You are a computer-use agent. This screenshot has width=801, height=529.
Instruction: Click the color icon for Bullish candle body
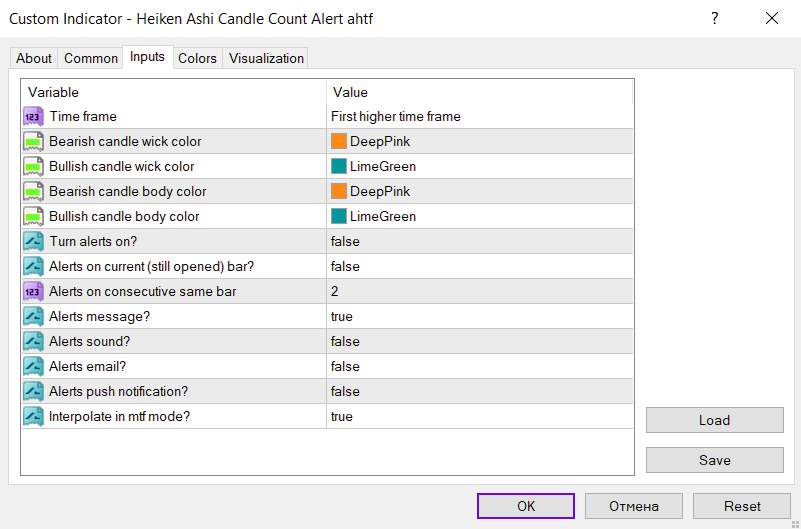tap(33, 217)
